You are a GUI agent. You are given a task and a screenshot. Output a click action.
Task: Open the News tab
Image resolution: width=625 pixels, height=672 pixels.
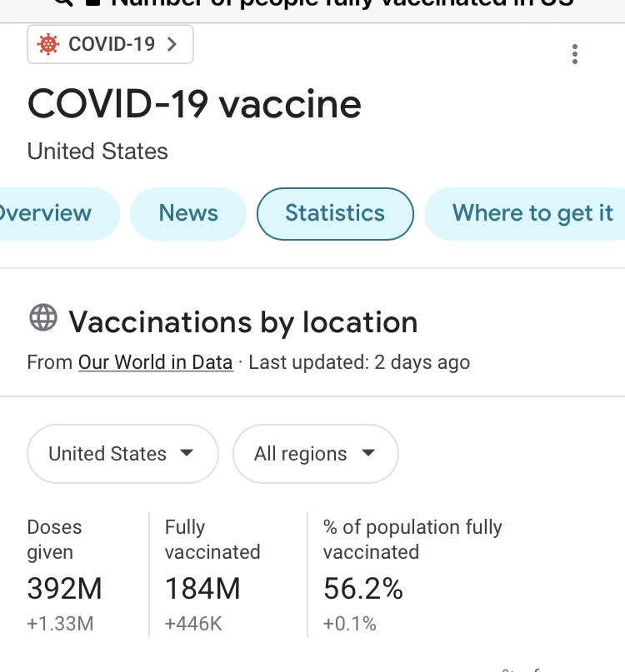(x=188, y=213)
